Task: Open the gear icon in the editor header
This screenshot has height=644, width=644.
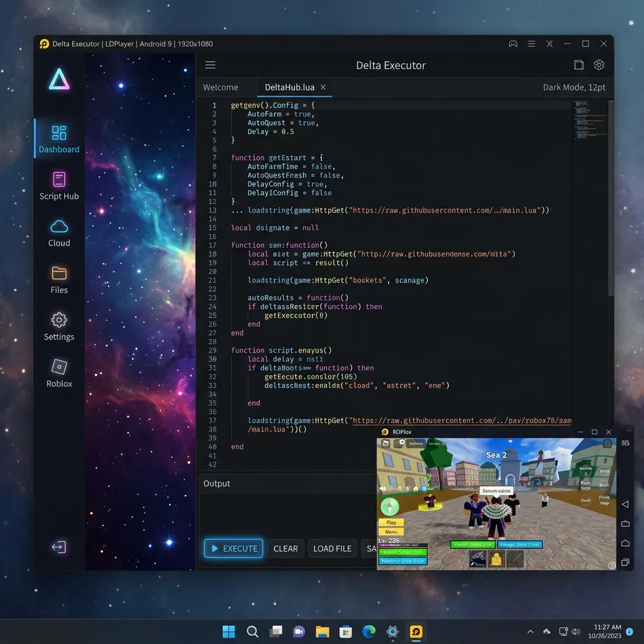Action: pos(599,65)
